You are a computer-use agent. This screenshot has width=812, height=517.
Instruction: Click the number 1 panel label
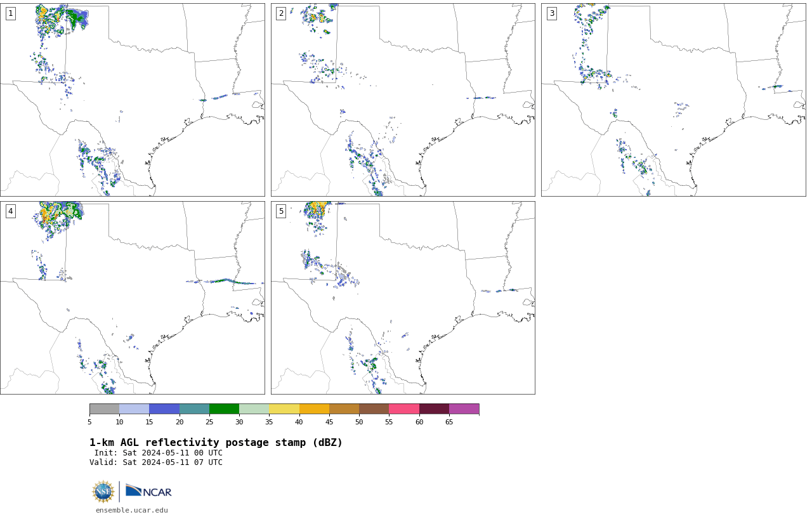click(x=11, y=13)
